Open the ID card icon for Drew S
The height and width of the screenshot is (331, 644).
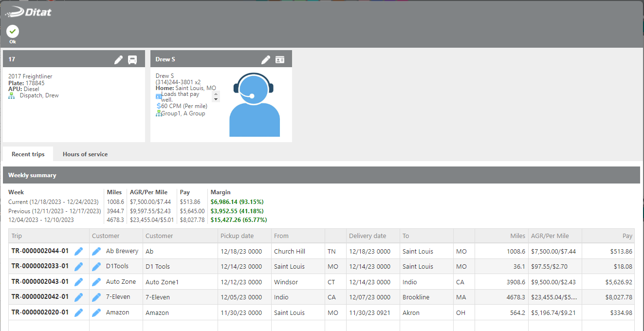coord(280,59)
